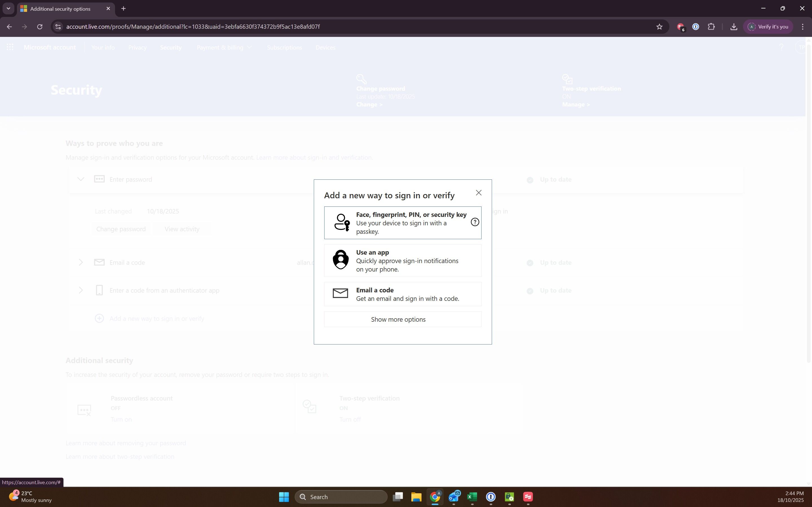View site information icon in address bar
812x507 pixels.
pyautogui.click(x=58, y=26)
